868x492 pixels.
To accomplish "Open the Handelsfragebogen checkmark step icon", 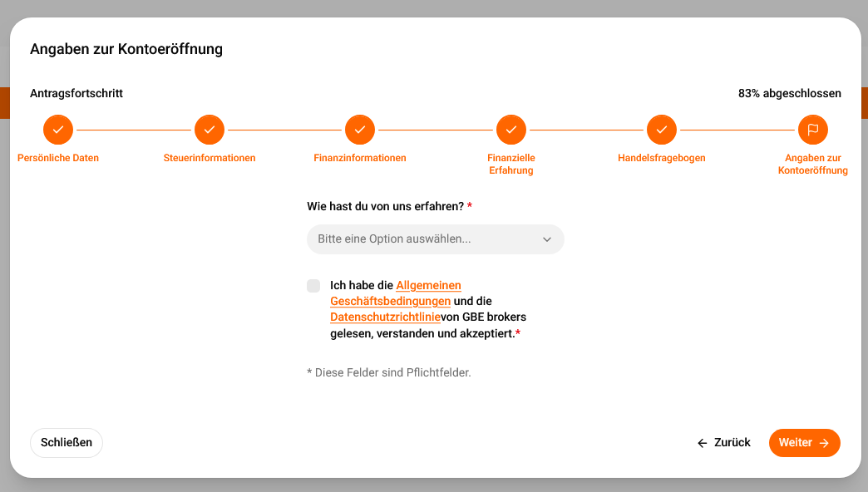I will click(662, 130).
